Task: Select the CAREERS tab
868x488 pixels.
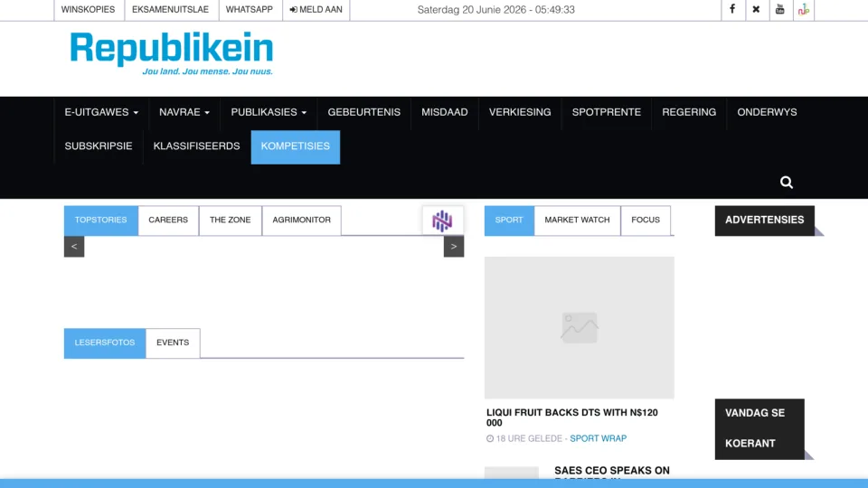Action: pyautogui.click(x=168, y=221)
